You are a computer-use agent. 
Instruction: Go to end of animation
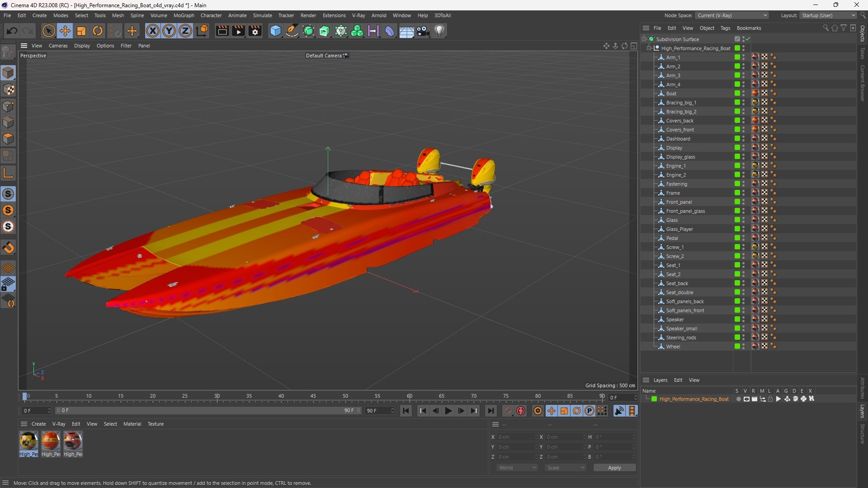coord(491,411)
